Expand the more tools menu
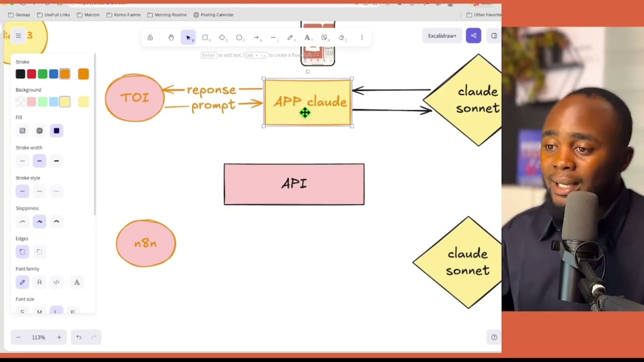Viewport: 644px width, 362px height. (x=362, y=37)
